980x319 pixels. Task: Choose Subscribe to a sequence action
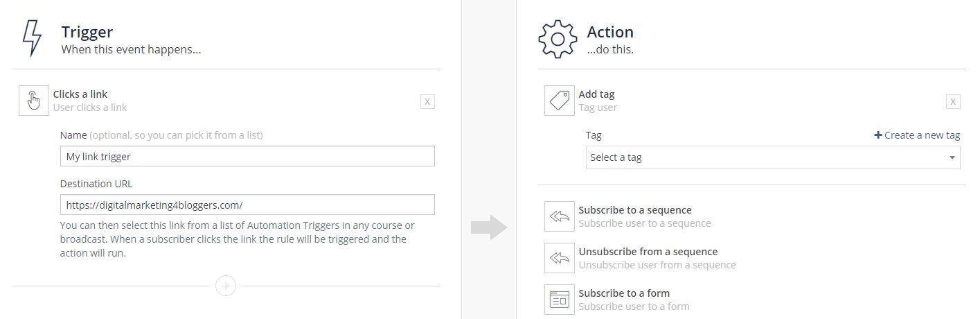[635, 210]
